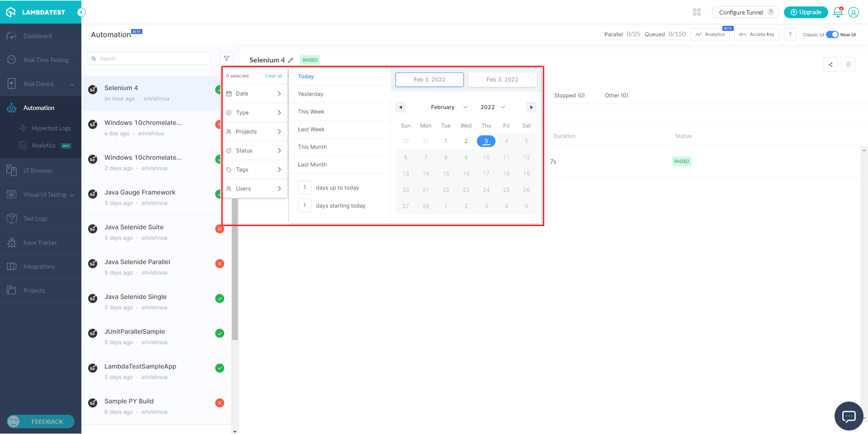The width and height of the screenshot is (868, 434).
Task: Click the delete build trash icon
Action: (849, 64)
